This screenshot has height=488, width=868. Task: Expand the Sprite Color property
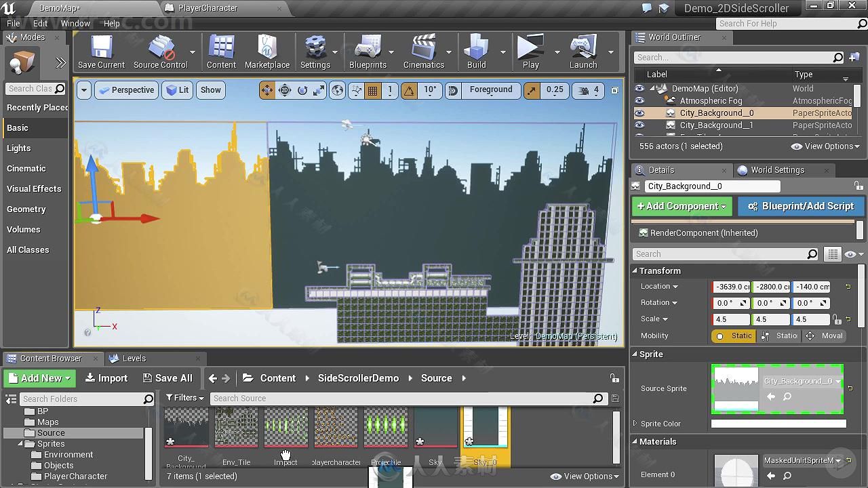coord(635,424)
